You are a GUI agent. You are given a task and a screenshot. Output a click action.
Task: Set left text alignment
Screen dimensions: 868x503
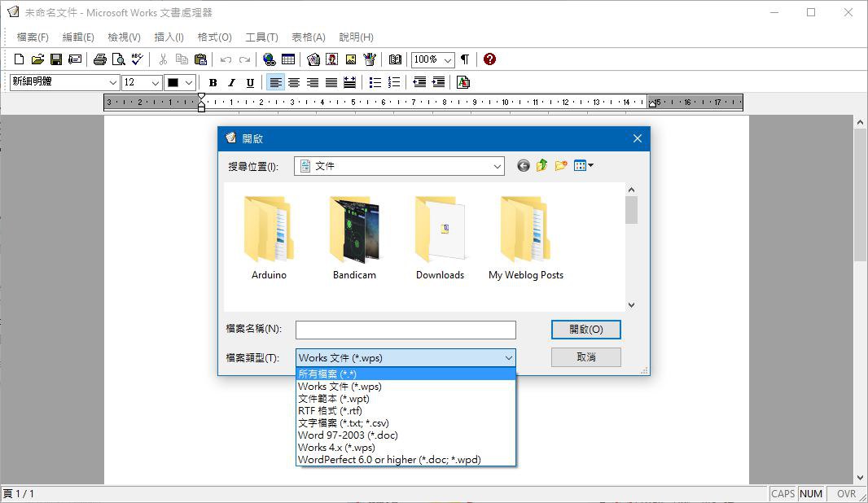pyautogui.click(x=275, y=82)
